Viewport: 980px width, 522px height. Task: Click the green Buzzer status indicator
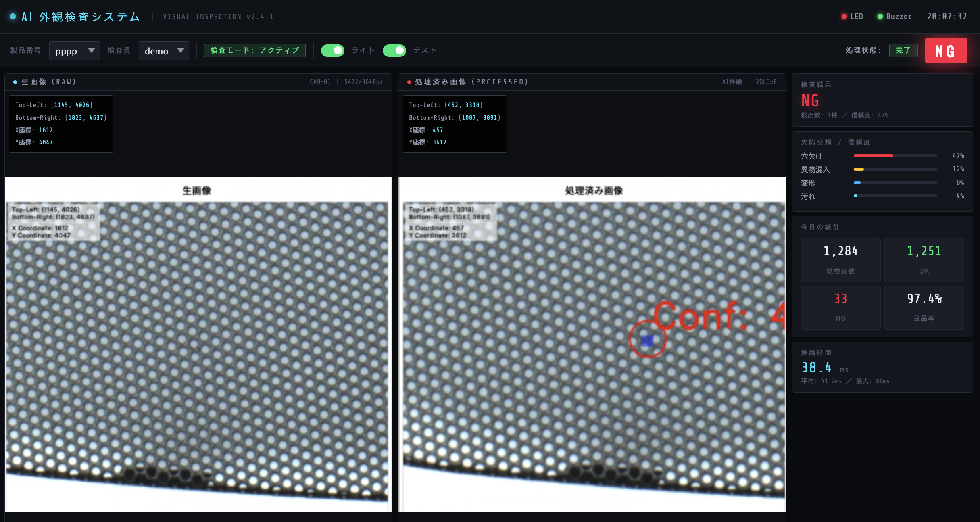[x=880, y=17]
